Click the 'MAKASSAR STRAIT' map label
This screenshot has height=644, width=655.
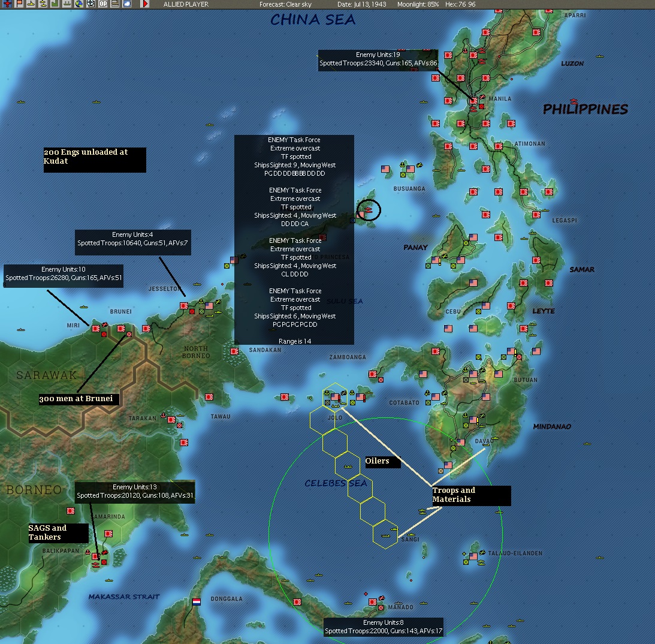[124, 597]
